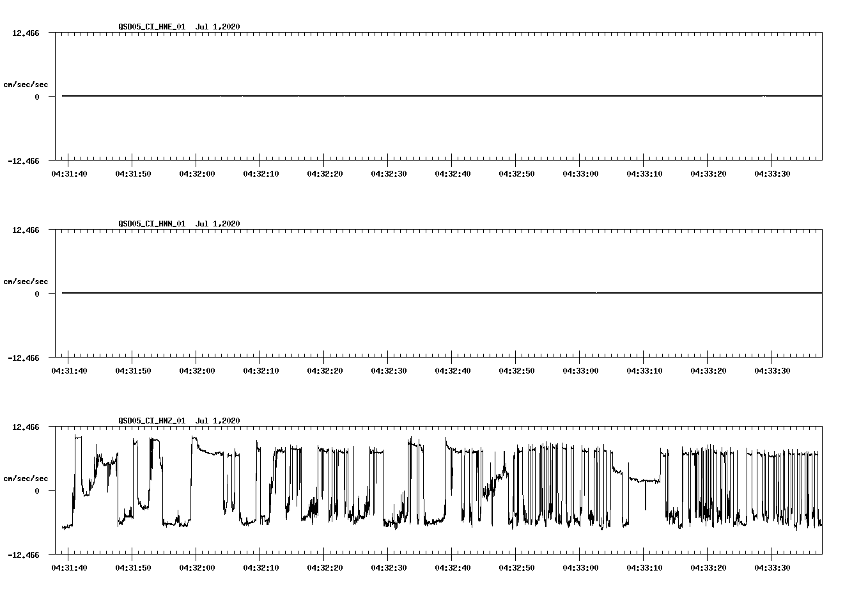Image resolution: width=868 pixels, height=591 pixels.
Task: Pick 04:32:30 time label under HNZ plot
Action: click(389, 568)
